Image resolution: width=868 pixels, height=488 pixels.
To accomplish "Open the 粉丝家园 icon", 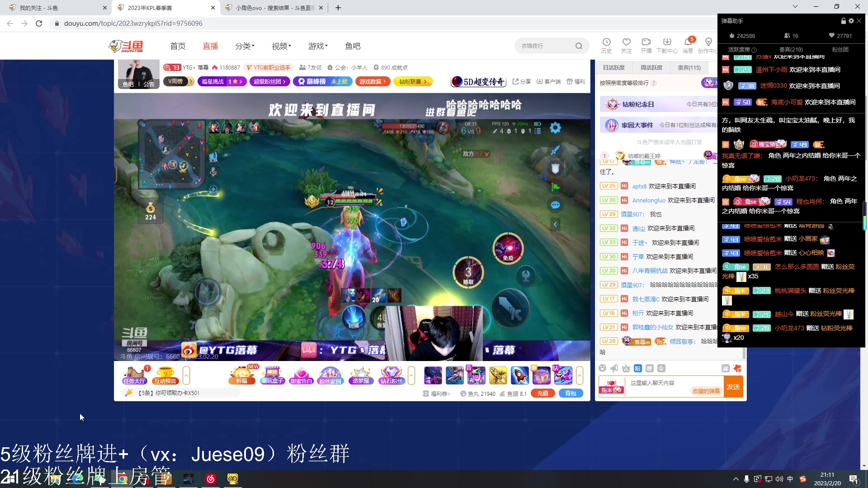I will [330, 375].
